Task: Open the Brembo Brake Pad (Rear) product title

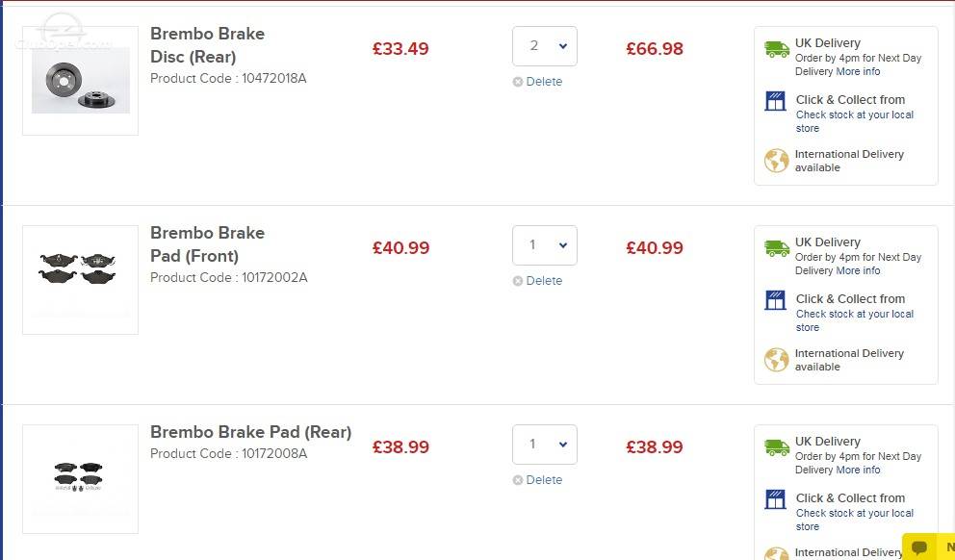Action: click(251, 432)
